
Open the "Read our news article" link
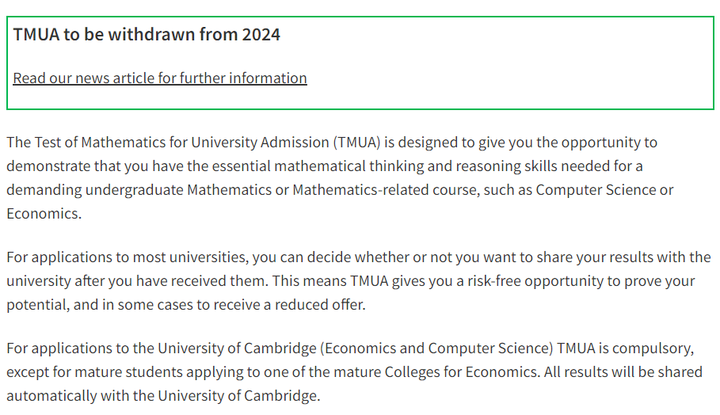[x=160, y=78]
